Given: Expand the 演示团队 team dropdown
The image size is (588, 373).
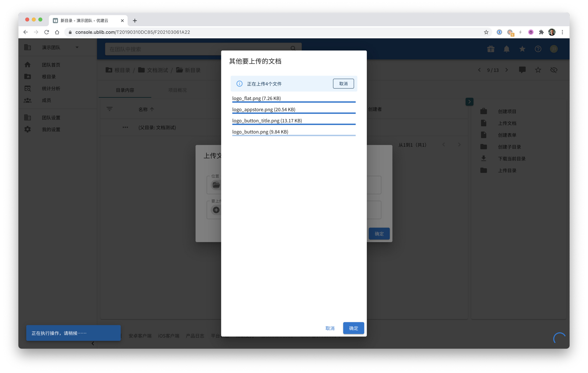Looking at the screenshot, I should click(x=77, y=47).
